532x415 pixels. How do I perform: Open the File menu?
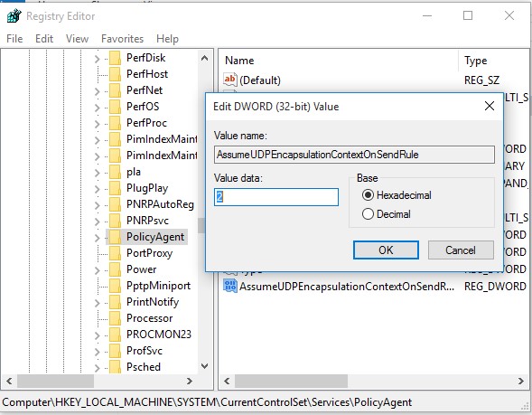pos(14,39)
